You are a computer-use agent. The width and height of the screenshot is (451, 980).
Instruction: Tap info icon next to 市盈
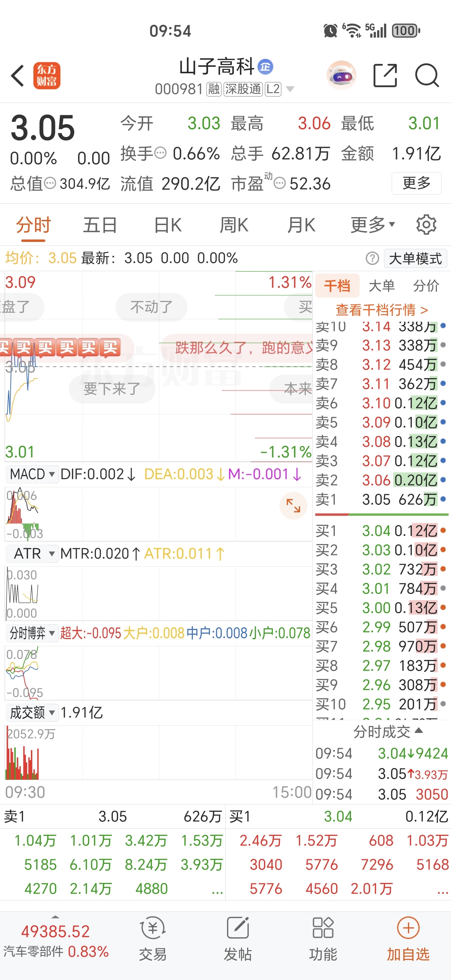(280, 184)
